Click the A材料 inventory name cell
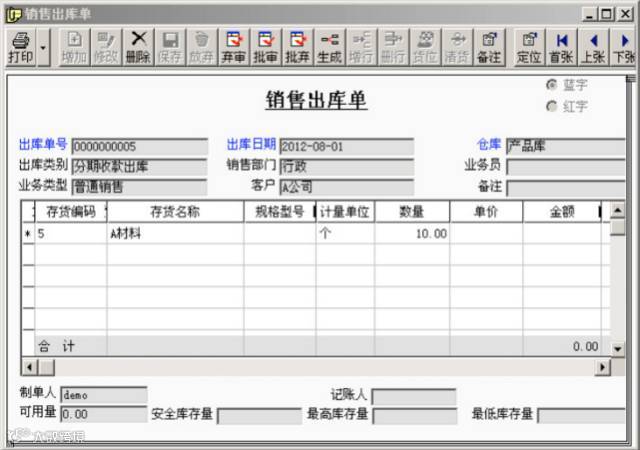Viewport: 640px width, 450px height. pyautogui.click(x=176, y=234)
